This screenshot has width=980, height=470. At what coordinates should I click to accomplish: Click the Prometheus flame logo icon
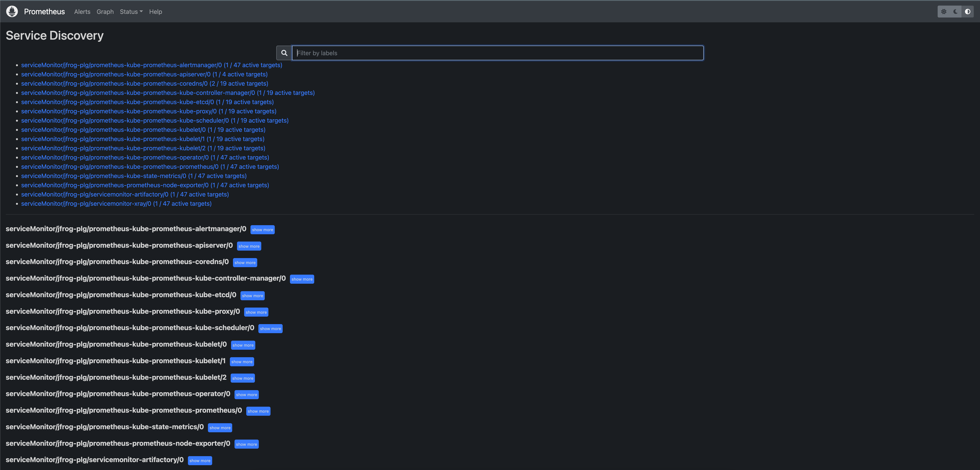[12, 11]
